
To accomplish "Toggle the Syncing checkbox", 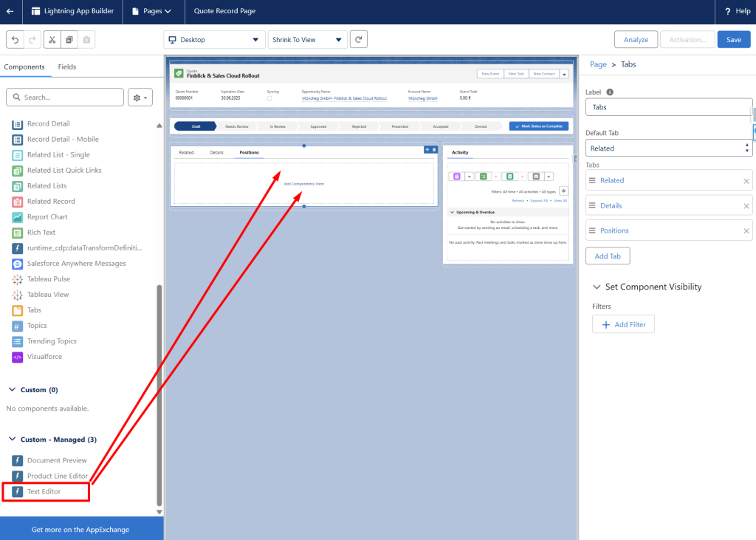I will tap(269, 98).
